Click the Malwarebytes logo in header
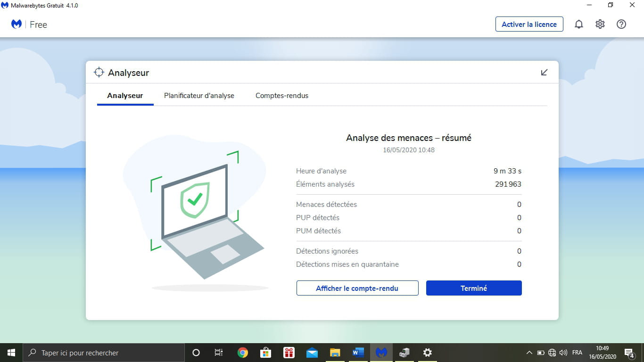The width and height of the screenshot is (644, 362). [17, 25]
